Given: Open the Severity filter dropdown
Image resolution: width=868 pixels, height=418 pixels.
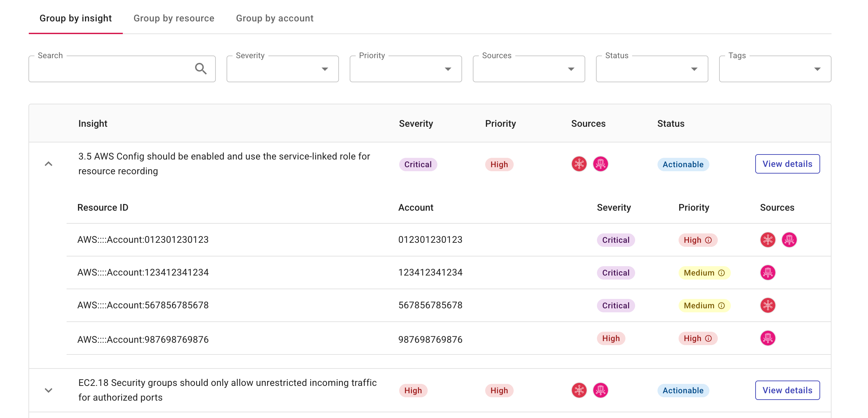Looking at the screenshot, I should coord(325,69).
